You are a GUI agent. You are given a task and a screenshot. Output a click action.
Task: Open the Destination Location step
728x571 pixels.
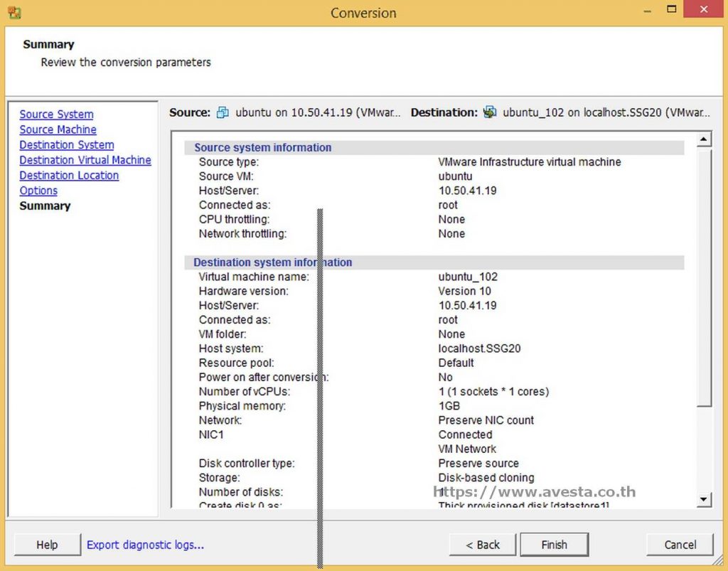click(69, 176)
